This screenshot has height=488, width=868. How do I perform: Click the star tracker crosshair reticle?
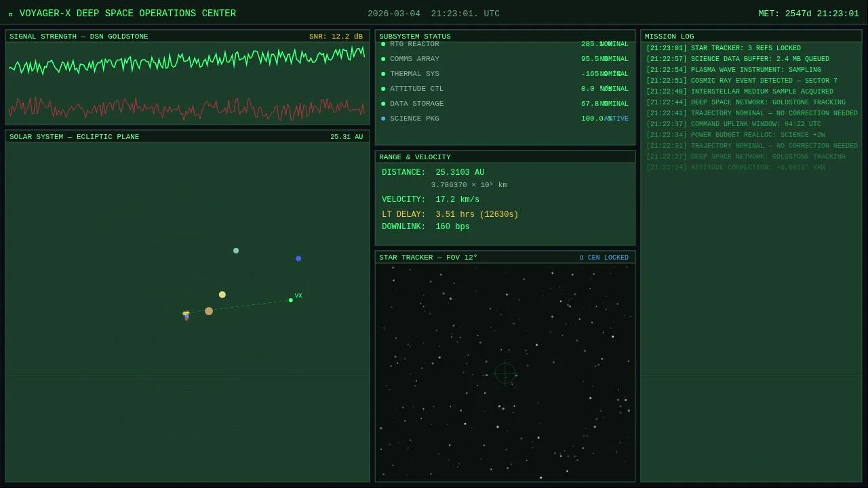(x=505, y=373)
